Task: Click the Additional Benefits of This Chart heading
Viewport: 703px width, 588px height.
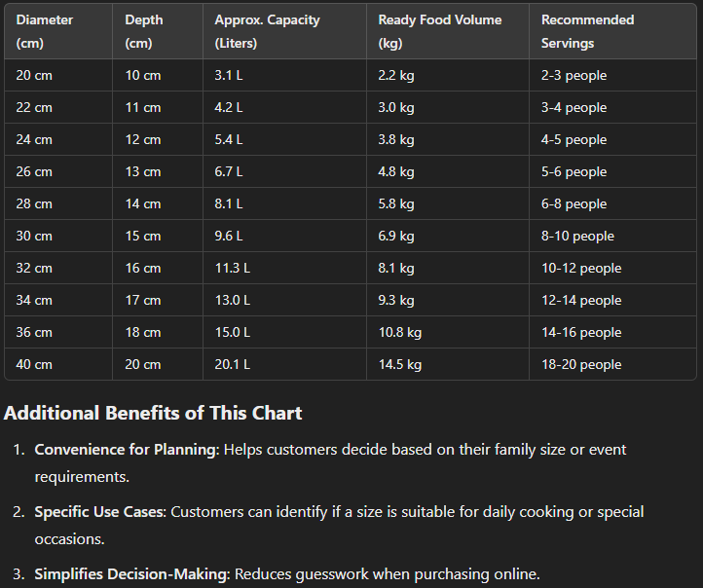Action: 153,413
